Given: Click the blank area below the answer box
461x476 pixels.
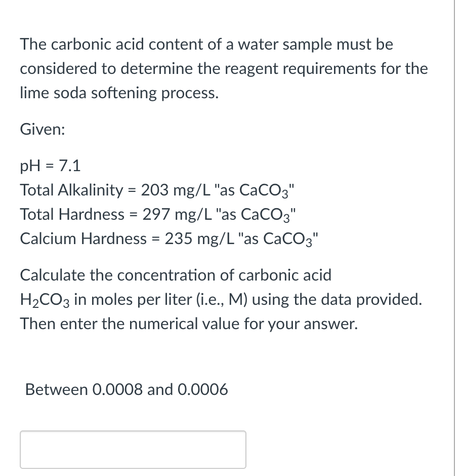Looking at the screenshot, I should tap(133, 472).
